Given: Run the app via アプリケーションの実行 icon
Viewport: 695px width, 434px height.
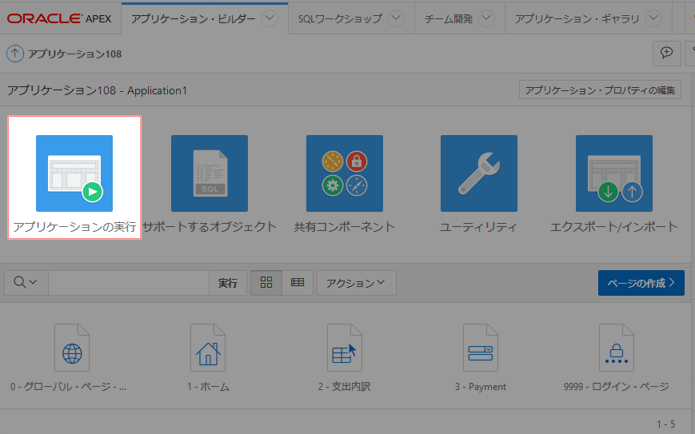Looking at the screenshot, I should [x=74, y=173].
